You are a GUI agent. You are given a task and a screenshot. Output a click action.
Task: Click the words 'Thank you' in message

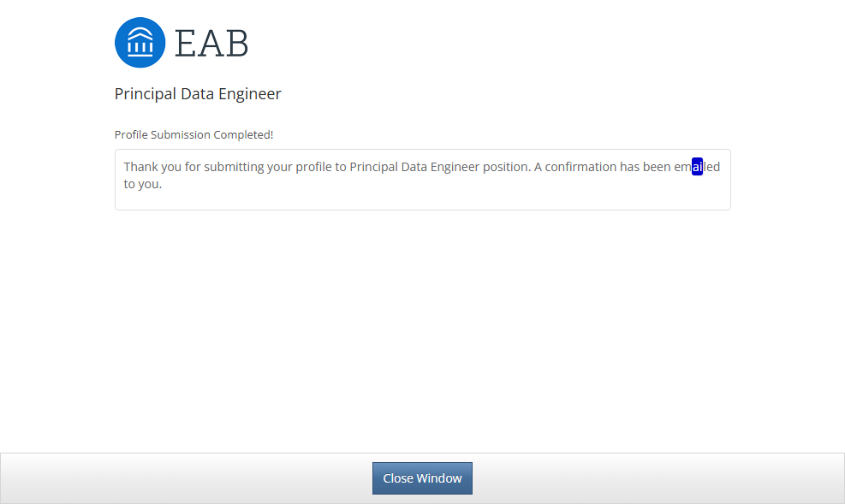pos(152,167)
